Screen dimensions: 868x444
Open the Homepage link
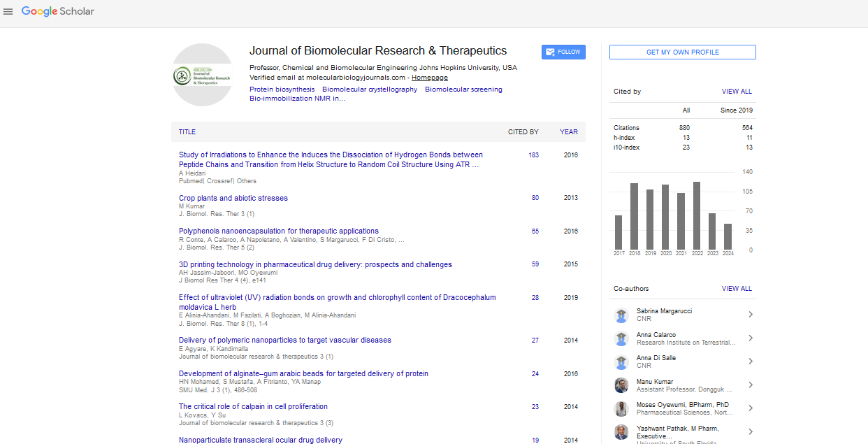(x=430, y=78)
